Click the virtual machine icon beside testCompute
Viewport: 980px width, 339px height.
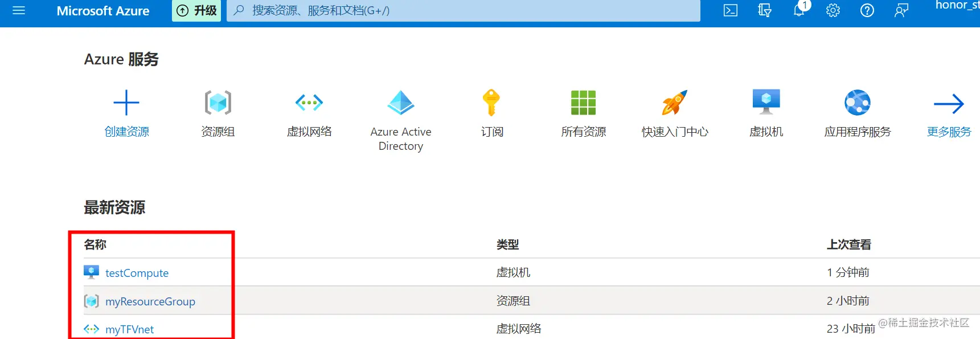coord(91,272)
